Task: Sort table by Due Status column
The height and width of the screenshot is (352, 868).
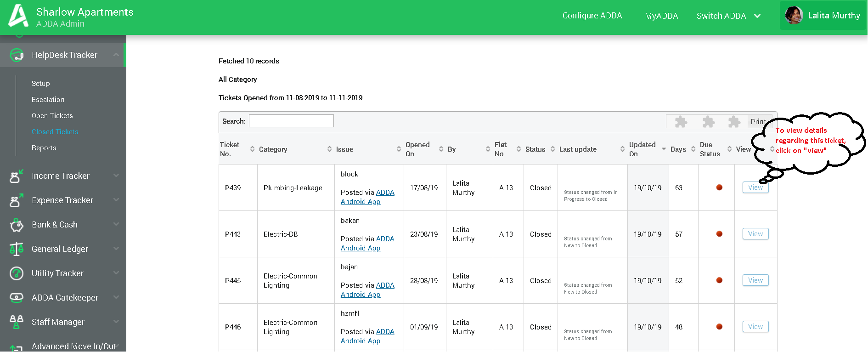Action: [x=729, y=149]
